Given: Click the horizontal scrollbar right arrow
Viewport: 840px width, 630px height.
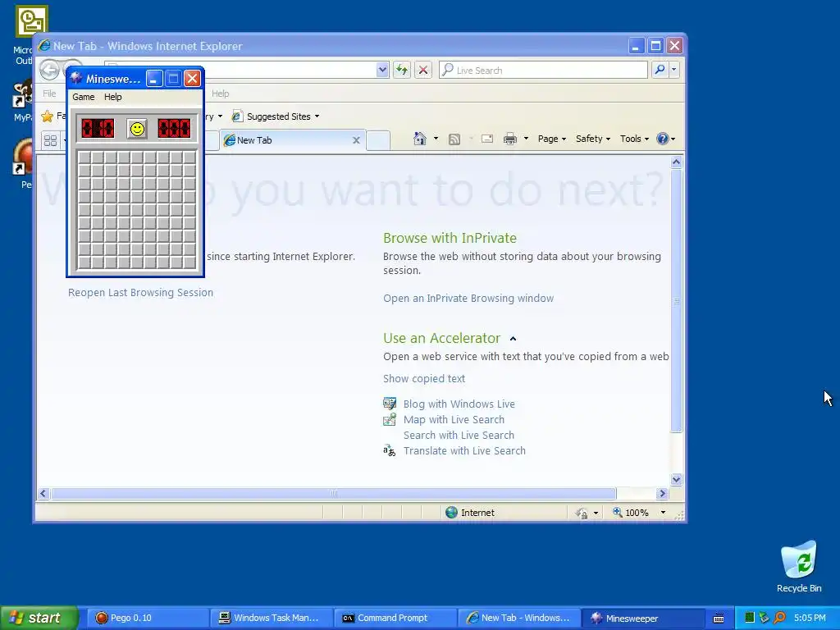Looking at the screenshot, I should (x=662, y=493).
